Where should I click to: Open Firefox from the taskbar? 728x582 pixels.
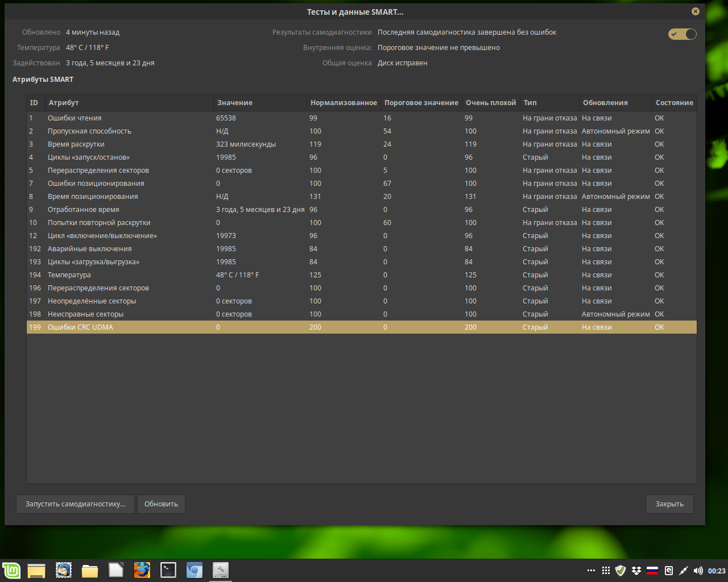click(x=142, y=570)
